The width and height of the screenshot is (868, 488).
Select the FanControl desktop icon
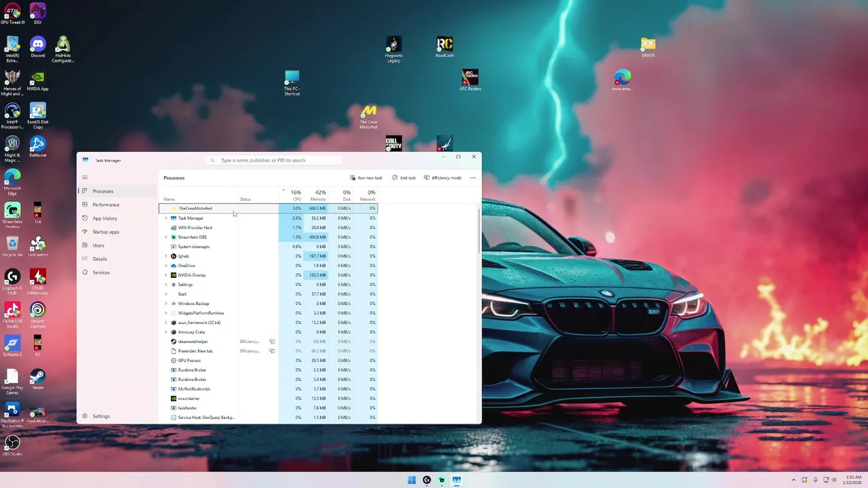pyautogui.click(x=38, y=246)
